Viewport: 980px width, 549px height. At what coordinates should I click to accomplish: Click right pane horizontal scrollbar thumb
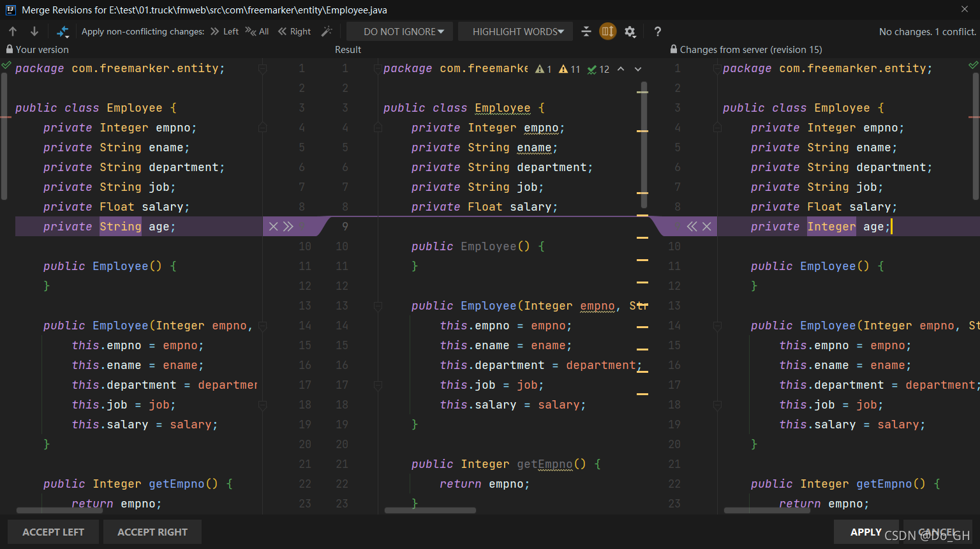(767, 511)
